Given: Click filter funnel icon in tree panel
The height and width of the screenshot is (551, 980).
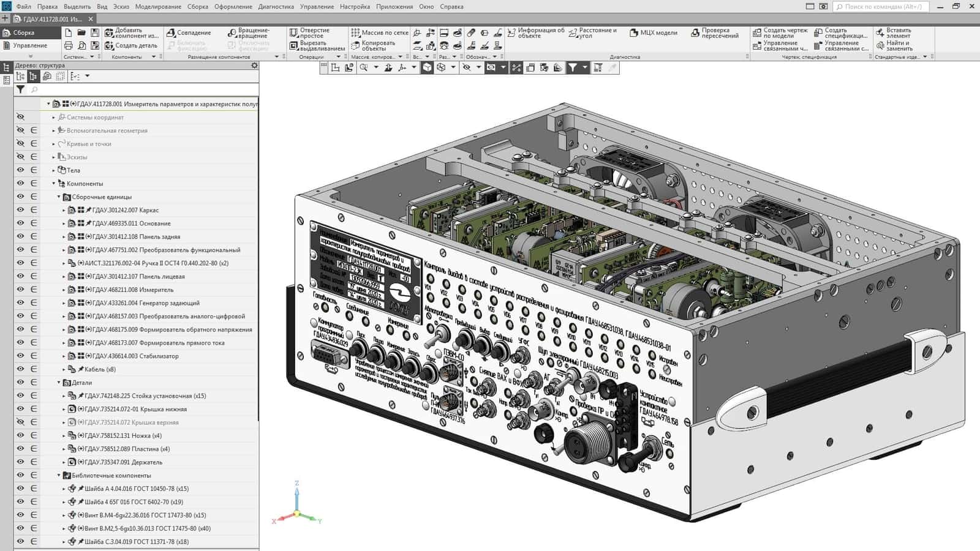Looking at the screenshot, I should point(20,89).
